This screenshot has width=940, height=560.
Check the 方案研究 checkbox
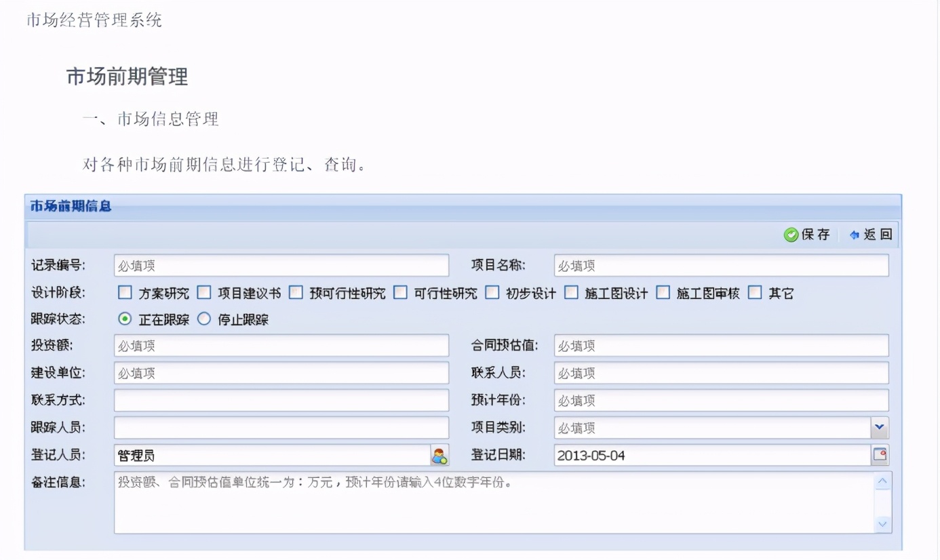pos(124,292)
